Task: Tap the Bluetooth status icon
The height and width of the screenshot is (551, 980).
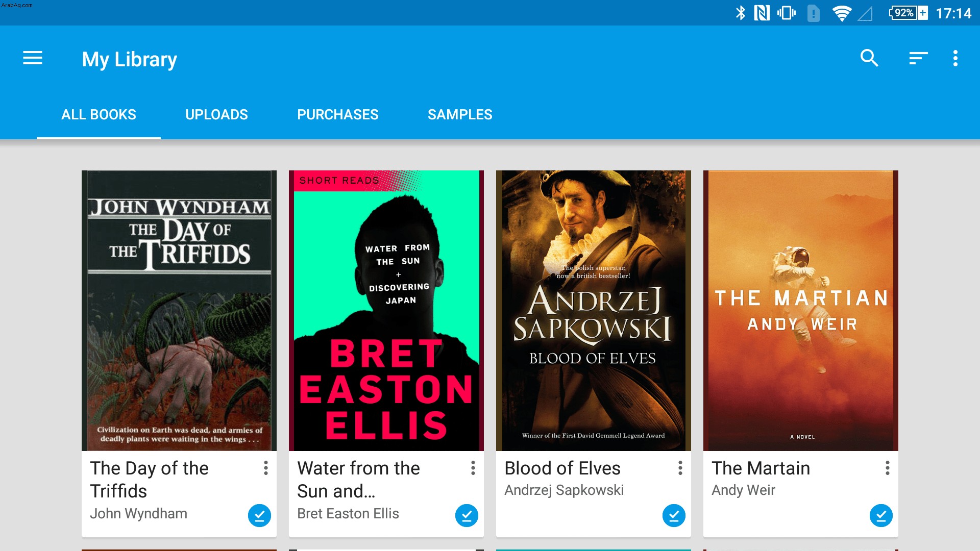Action: coord(740,13)
